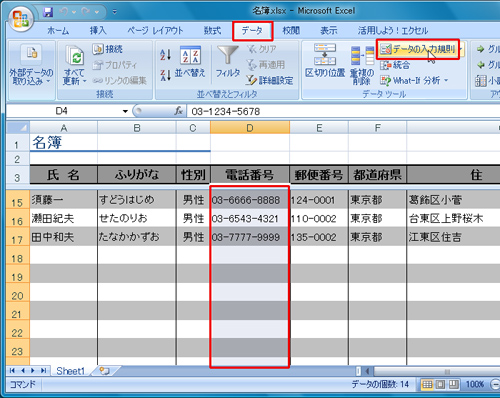Viewport: 500px width, 398px height.
Task: Open the 表示 ribbon tab
Action: point(329,31)
